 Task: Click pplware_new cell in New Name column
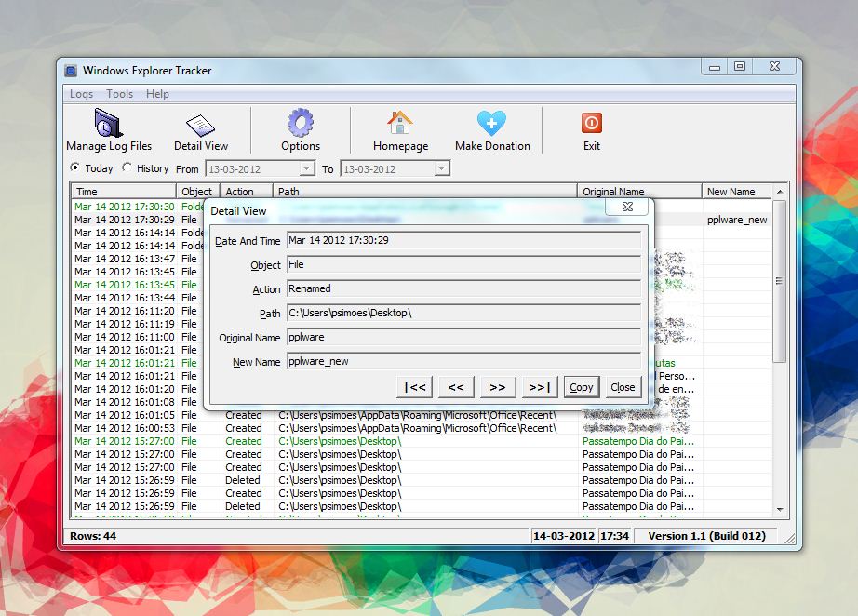(x=736, y=220)
